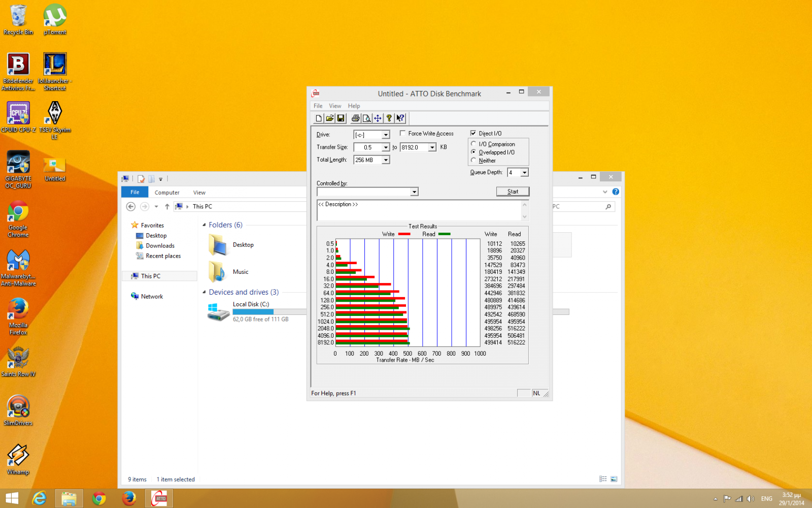Click the ATTO taskbar button

pos(159,498)
